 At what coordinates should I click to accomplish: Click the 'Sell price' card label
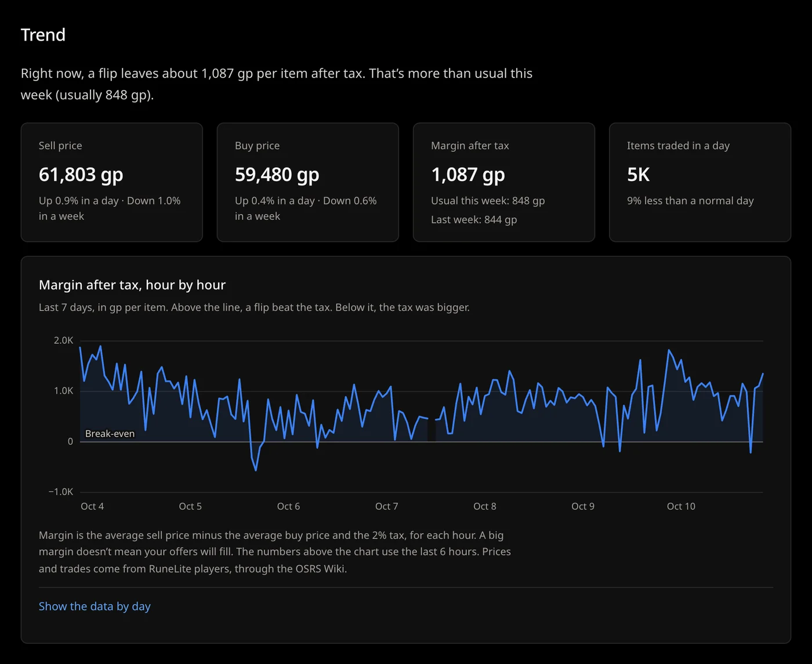pos(60,146)
